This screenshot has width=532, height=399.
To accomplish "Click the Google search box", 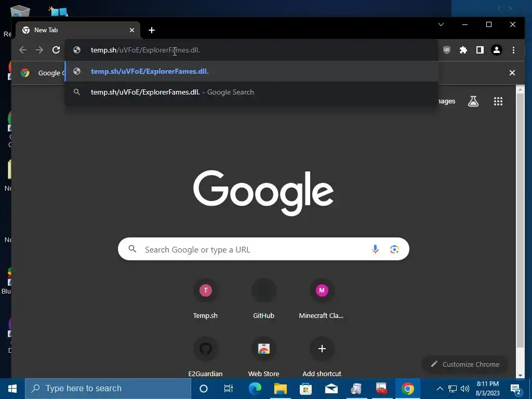I will tap(263, 249).
